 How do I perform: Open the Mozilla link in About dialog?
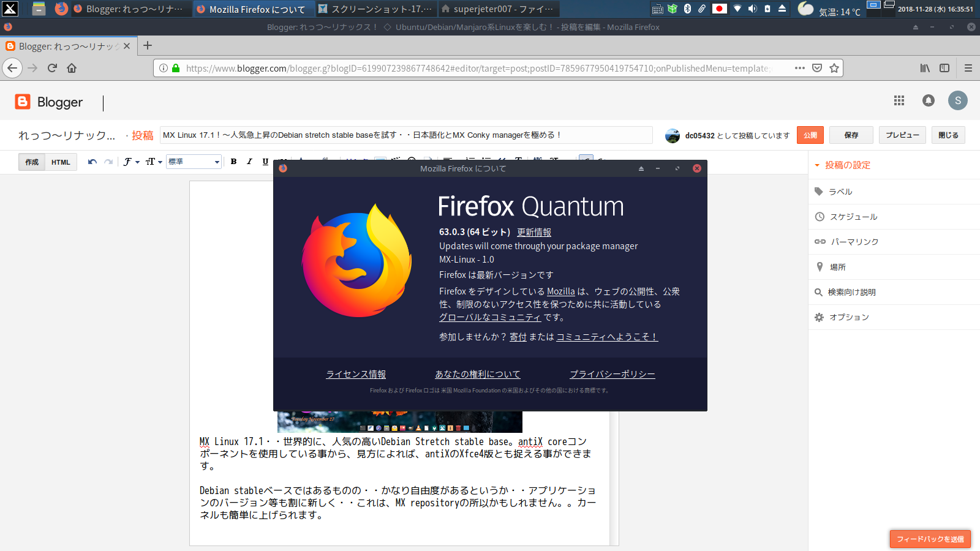click(x=561, y=291)
